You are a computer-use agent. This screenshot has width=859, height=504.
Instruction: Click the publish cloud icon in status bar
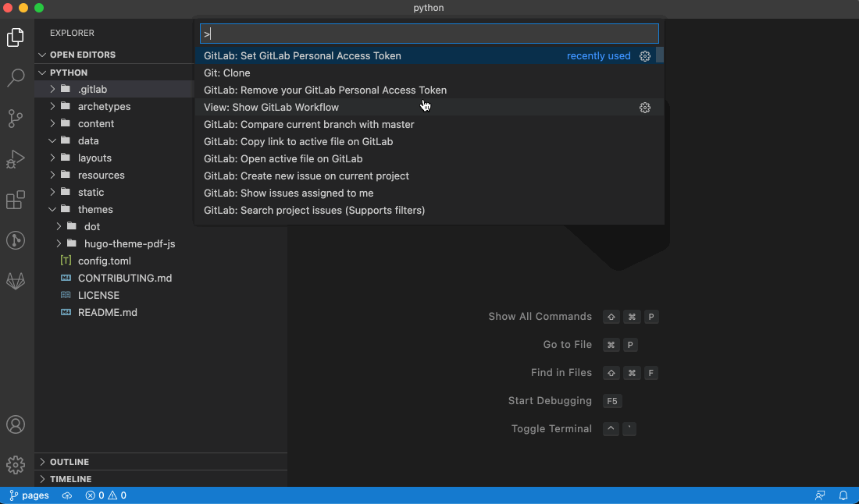67,495
